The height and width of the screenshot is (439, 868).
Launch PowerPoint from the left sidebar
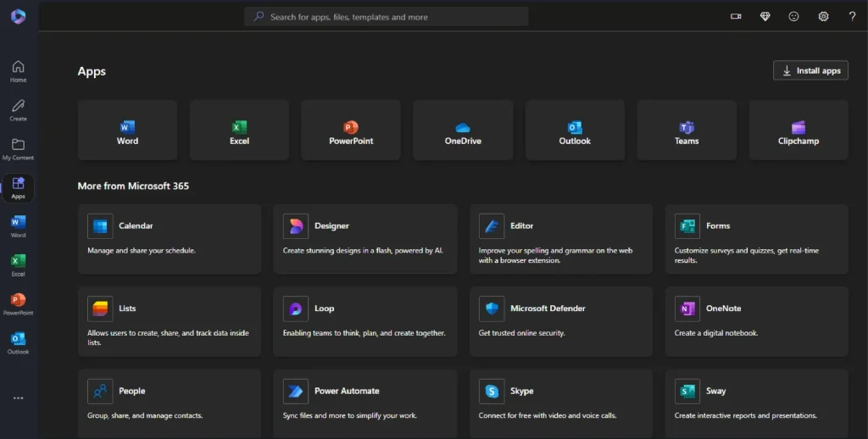[x=19, y=304]
